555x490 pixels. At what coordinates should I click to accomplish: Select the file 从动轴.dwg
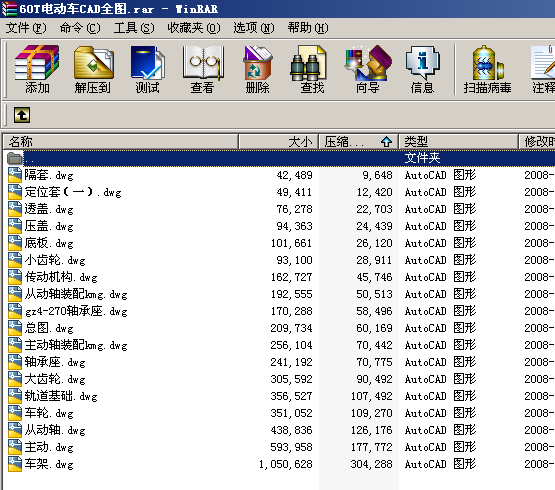pos(55,430)
